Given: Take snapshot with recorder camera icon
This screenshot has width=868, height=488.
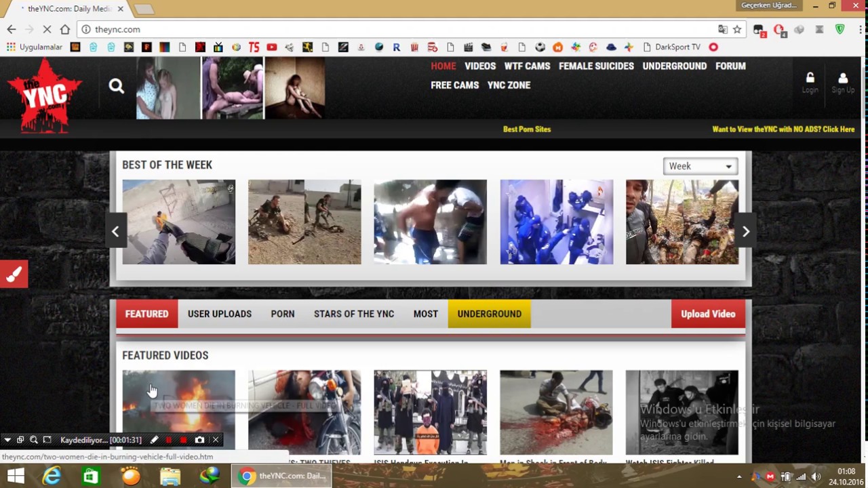Looking at the screenshot, I should click(x=199, y=440).
